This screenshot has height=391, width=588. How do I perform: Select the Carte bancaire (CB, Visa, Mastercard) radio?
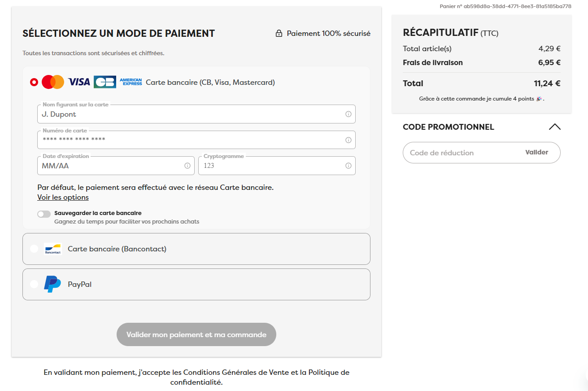pyautogui.click(x=34, y=82)
